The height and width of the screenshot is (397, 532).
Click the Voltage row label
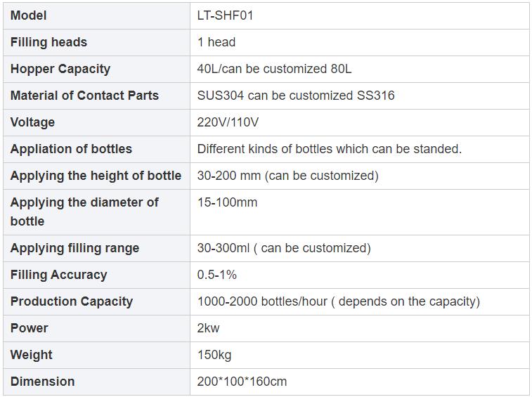click(x=32, y=122)
